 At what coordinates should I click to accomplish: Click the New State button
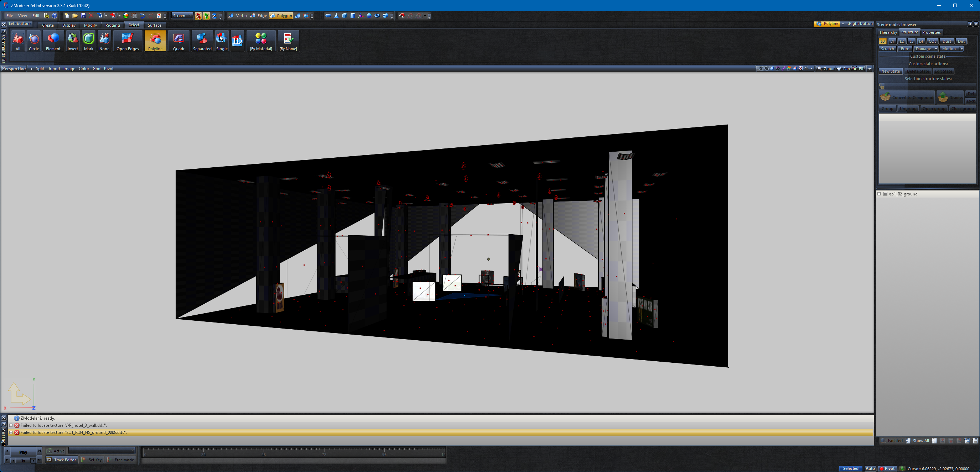890,71
